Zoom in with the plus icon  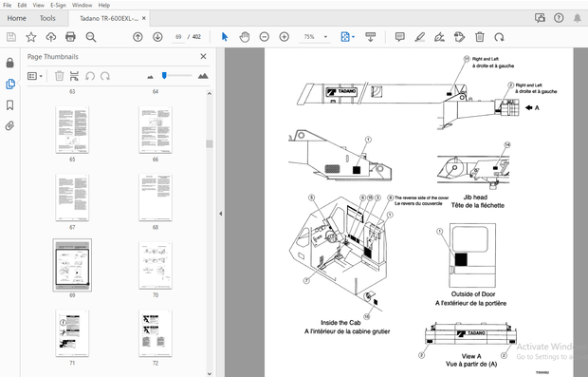coord(285,37)
